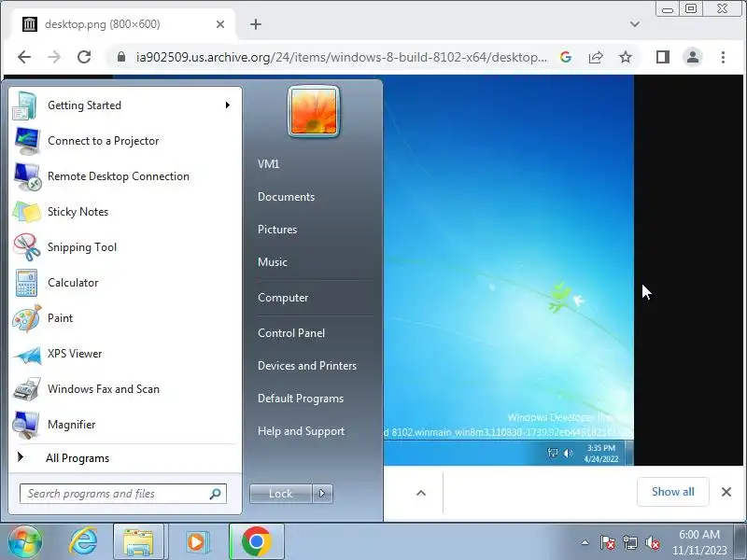Open the shutdown options arrow beside Lock

point(322,494)
